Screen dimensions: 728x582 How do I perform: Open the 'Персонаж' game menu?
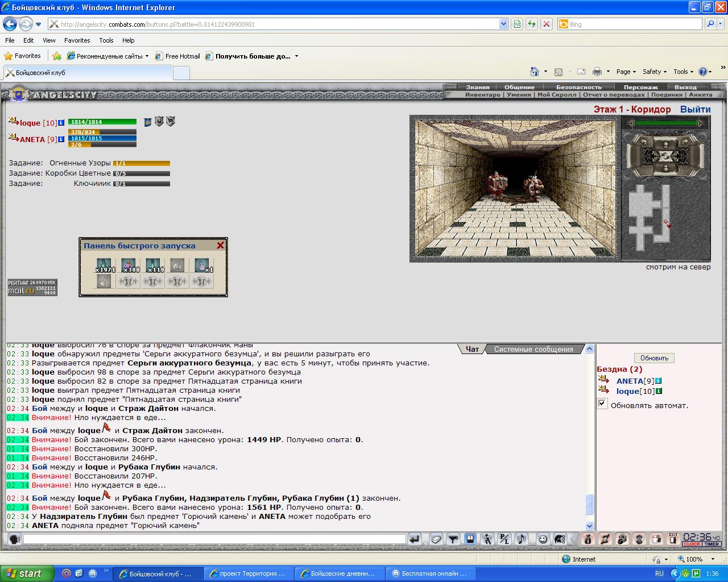640,87
